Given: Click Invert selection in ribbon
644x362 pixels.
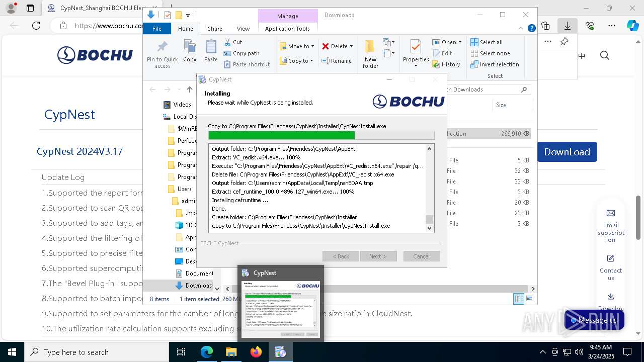Looking at the screenshot, I should [495, 64].
